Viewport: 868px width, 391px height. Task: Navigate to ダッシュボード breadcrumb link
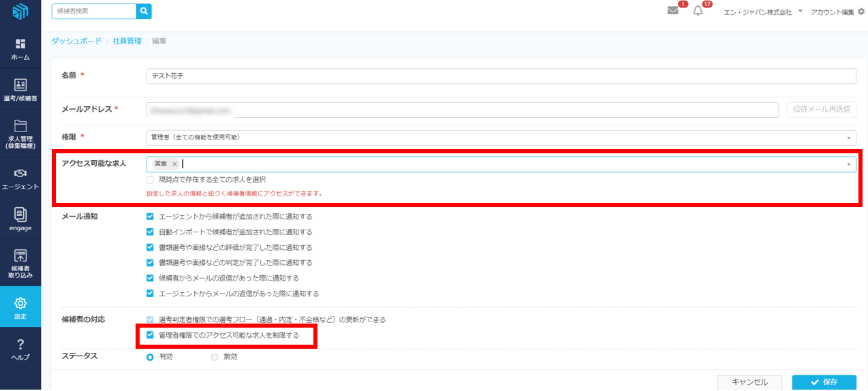76,41
